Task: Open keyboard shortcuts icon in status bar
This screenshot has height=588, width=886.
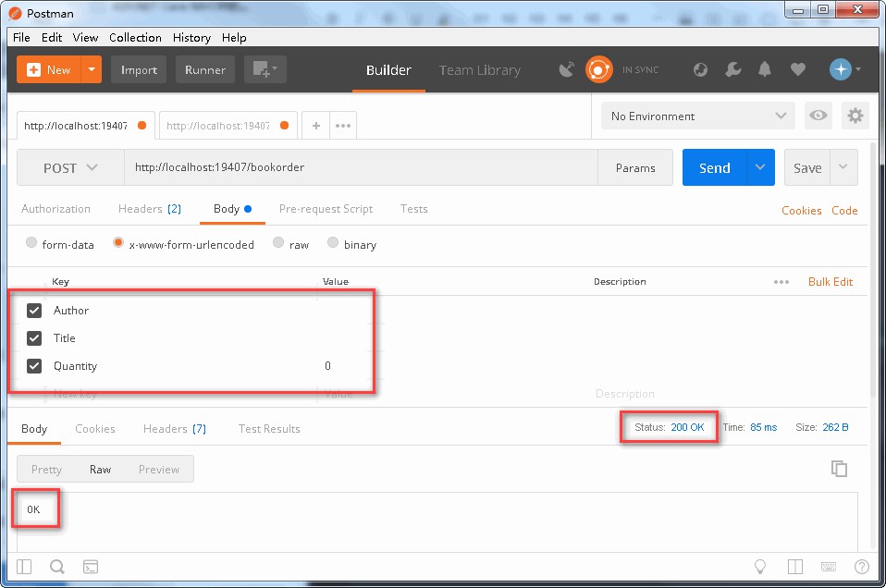Action: pos(829,567)
